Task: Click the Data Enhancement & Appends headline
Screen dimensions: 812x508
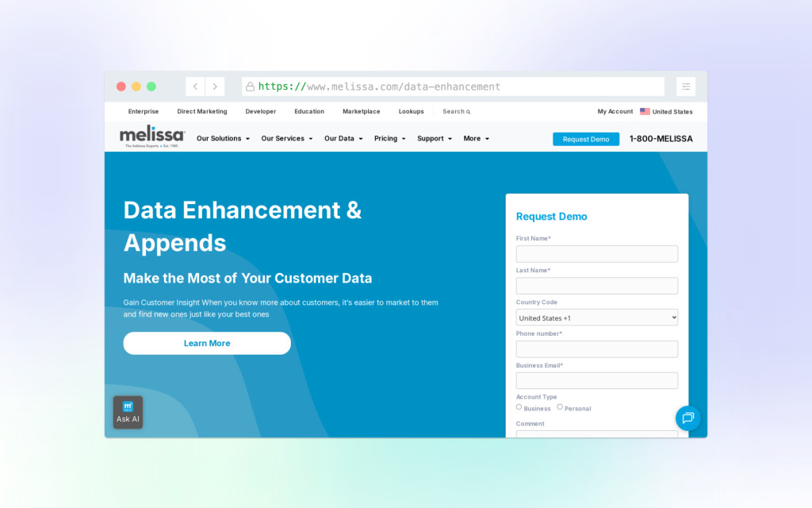Action: [x=243, y=226]
